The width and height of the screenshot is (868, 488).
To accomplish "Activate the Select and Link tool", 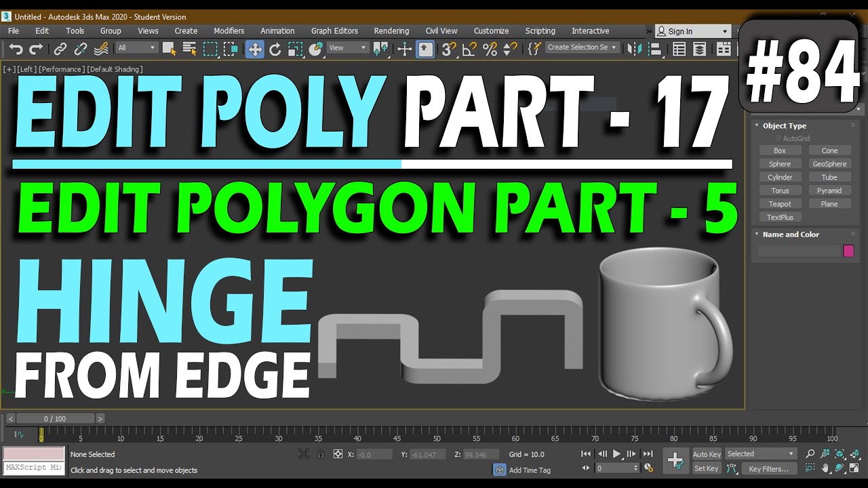I will pyautogui.click(x=60, y=49).
